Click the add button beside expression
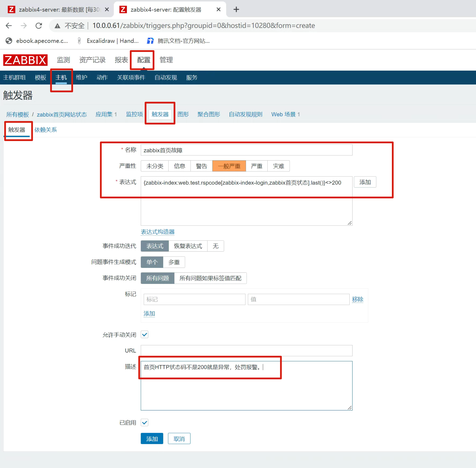476x468 pixels. coord(365,182)
